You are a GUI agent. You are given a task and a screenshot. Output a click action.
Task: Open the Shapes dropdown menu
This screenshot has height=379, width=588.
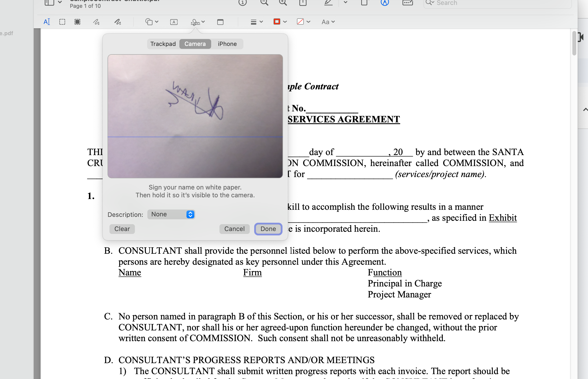(x=152, y=22)
